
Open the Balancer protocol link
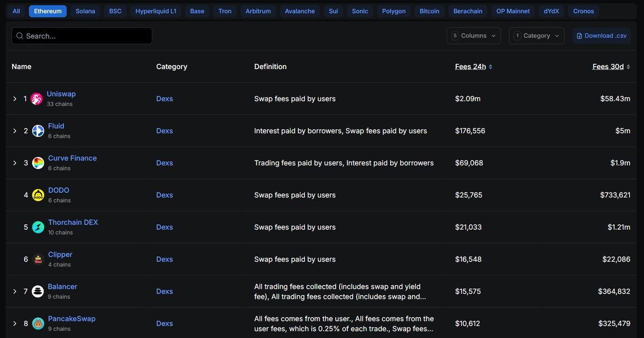(x=62, y=286)
